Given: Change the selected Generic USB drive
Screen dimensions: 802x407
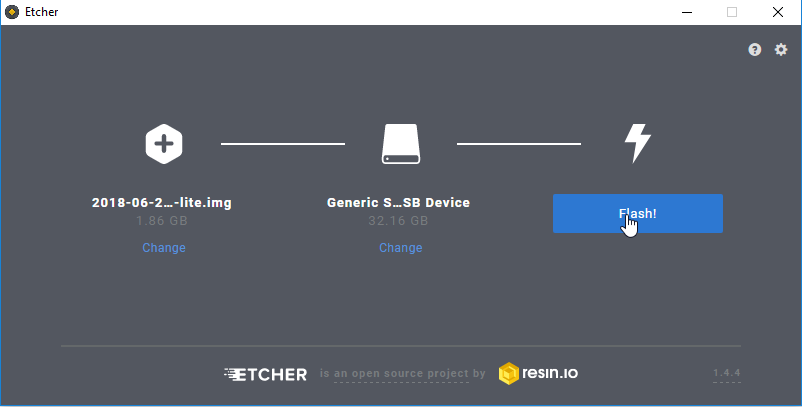Looking at the screenshot, I should point(400,248).
